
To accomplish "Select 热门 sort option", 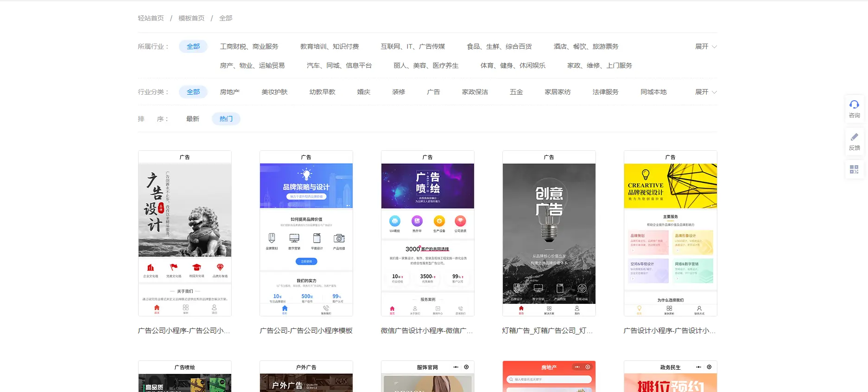I will [x=226, y=119].
